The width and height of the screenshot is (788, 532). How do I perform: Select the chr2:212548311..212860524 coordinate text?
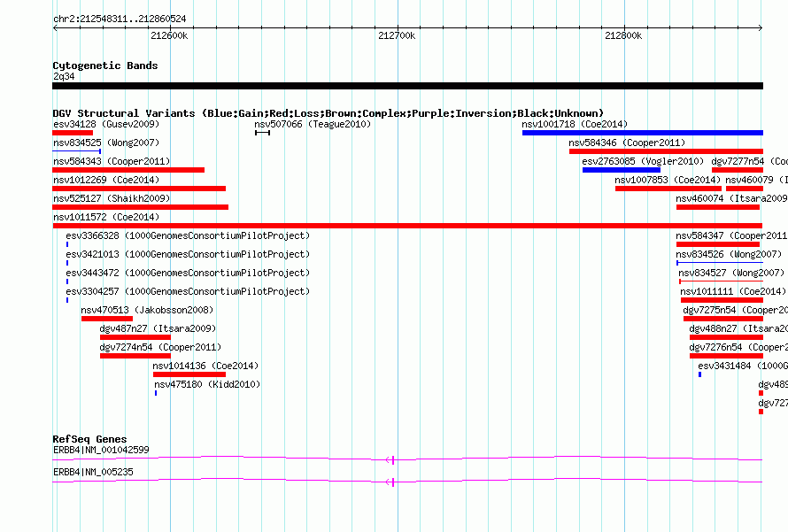(120, 19)
